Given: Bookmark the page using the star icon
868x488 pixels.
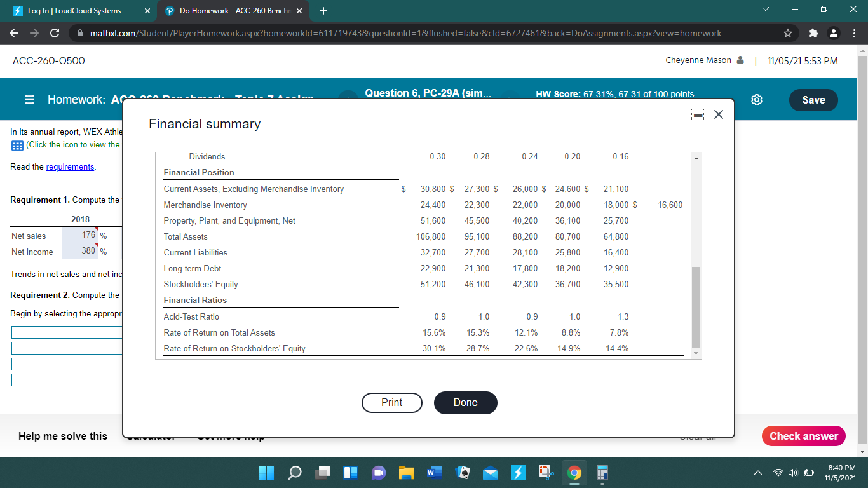Looking at the screenshot, I should (x=787, y=33).
